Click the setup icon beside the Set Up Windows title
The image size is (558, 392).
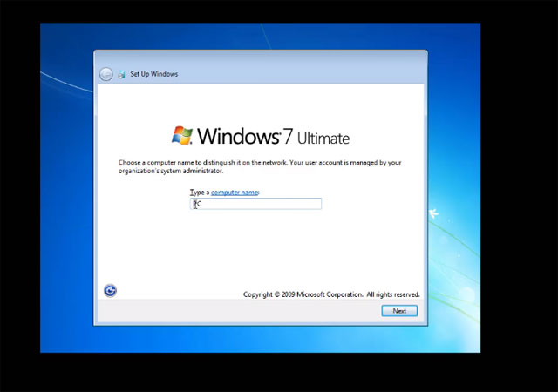pos(122,74)
